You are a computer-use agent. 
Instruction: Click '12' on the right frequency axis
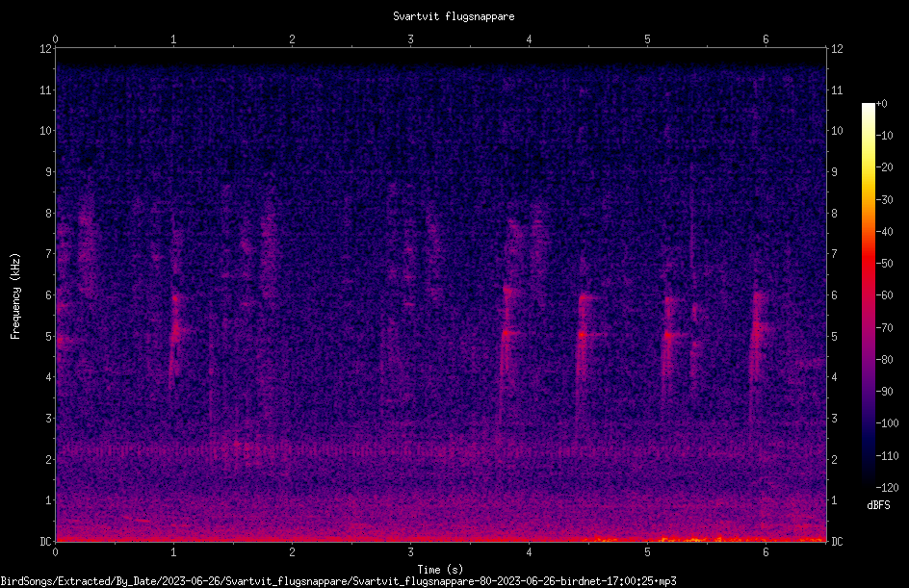(837, 49)
